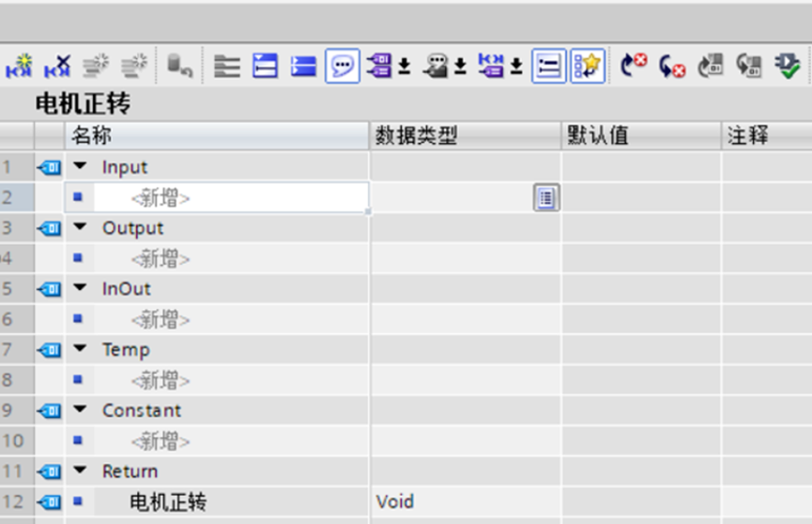Image resolution: width=812 pixels, height=524 pixels.
Task: Select the Input row label
Action: pos(124,167)
